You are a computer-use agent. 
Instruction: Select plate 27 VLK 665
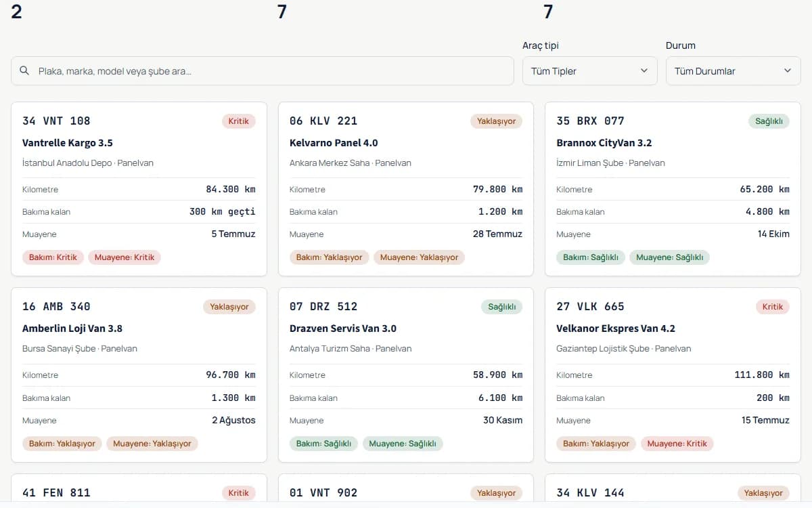pyautogui.click(x=590, y=307)
